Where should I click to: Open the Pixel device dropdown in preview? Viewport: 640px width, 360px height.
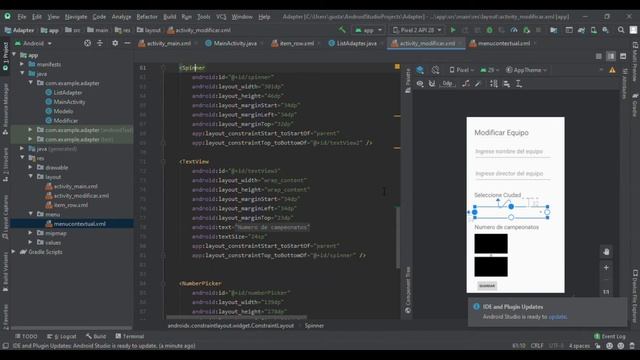tap(462, 70)
